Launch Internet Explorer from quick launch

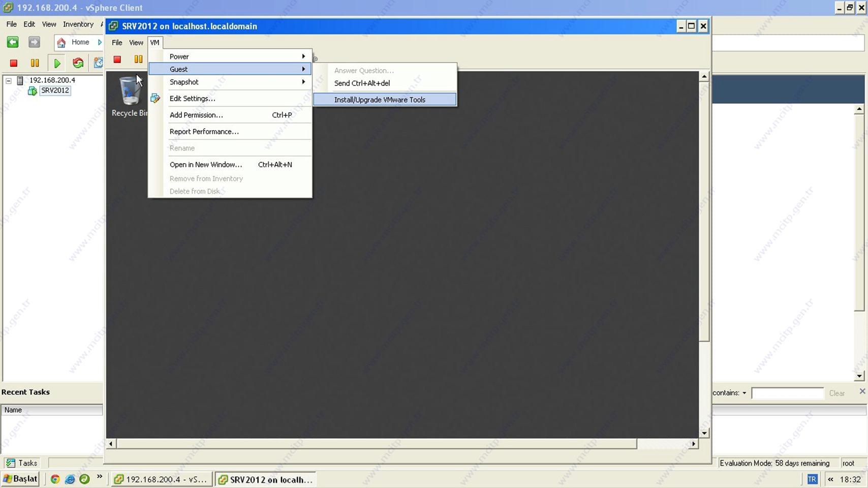pyautogui.click(x=70, y=479)
